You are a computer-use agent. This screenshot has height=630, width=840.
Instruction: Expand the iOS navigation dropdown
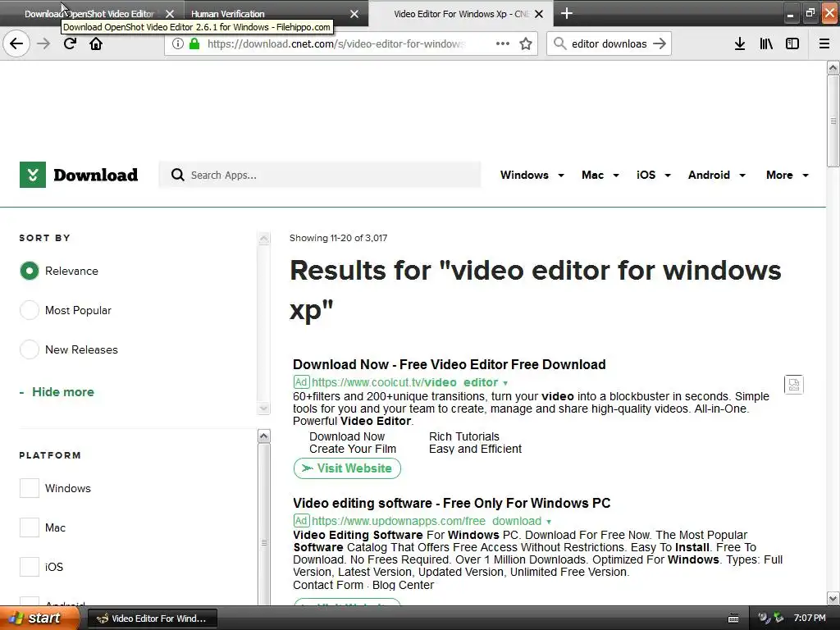pyautogui.click(x=654, y=176)
